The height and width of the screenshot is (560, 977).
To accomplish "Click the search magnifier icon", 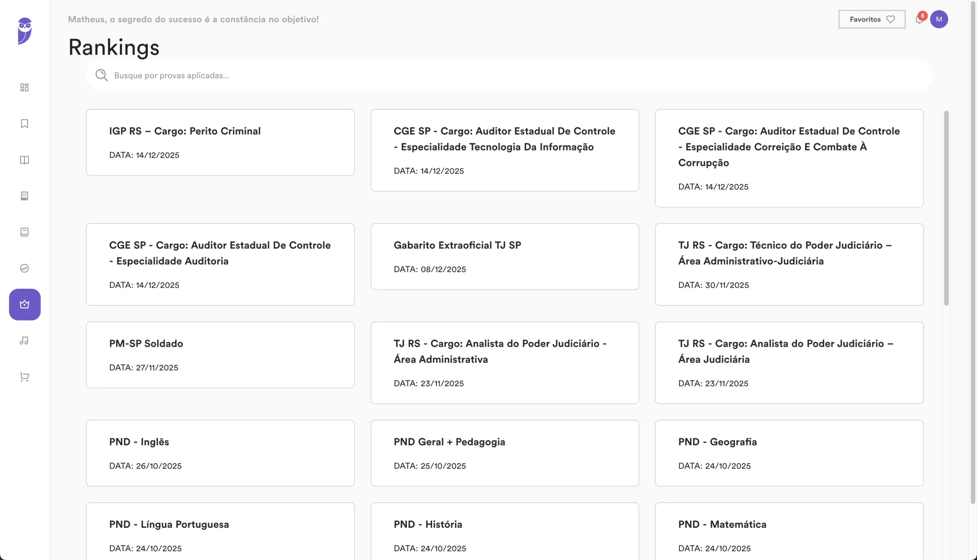I will pyautogui.click(x=102, y=76).
